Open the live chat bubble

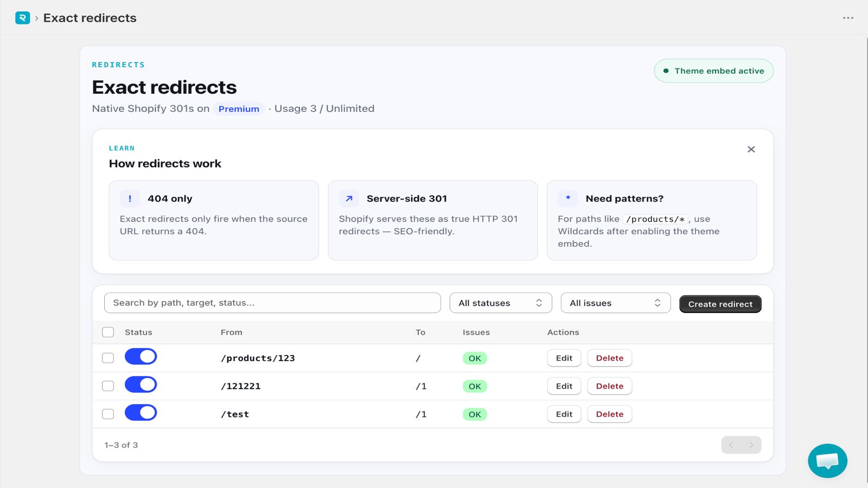(x=827, y=461)
